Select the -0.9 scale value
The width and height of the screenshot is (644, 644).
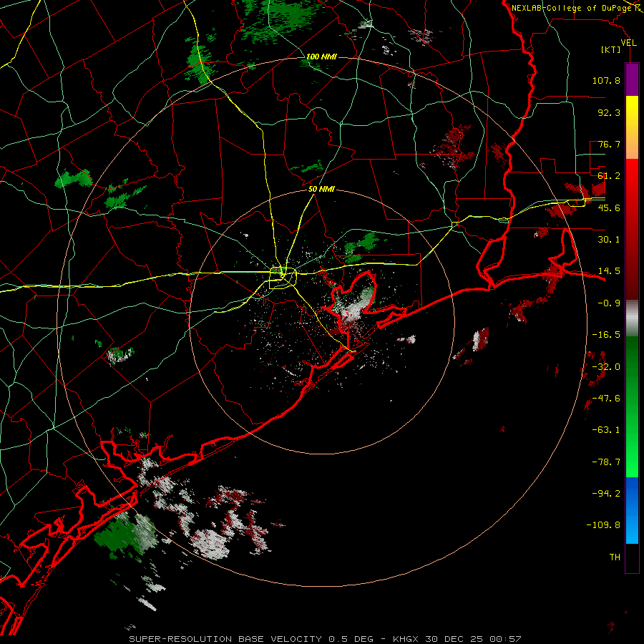click(x=609, y=303)
